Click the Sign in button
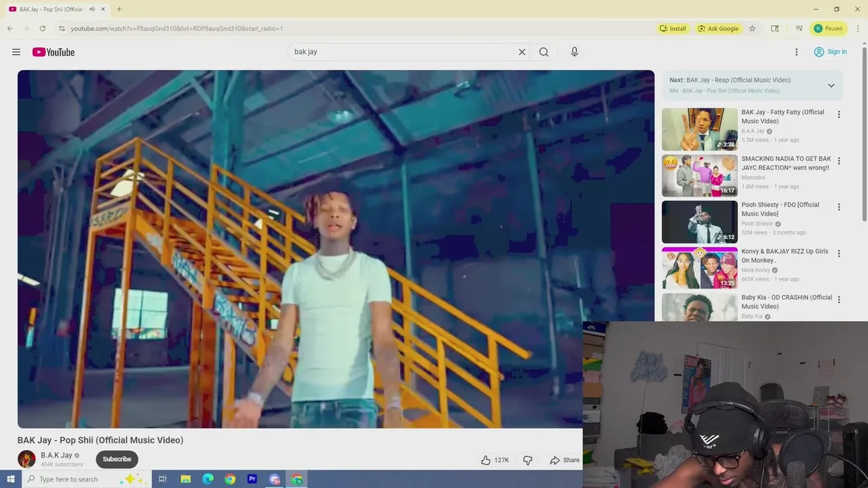The width and height of the screenshot is (868, 488). pos(830,52)
